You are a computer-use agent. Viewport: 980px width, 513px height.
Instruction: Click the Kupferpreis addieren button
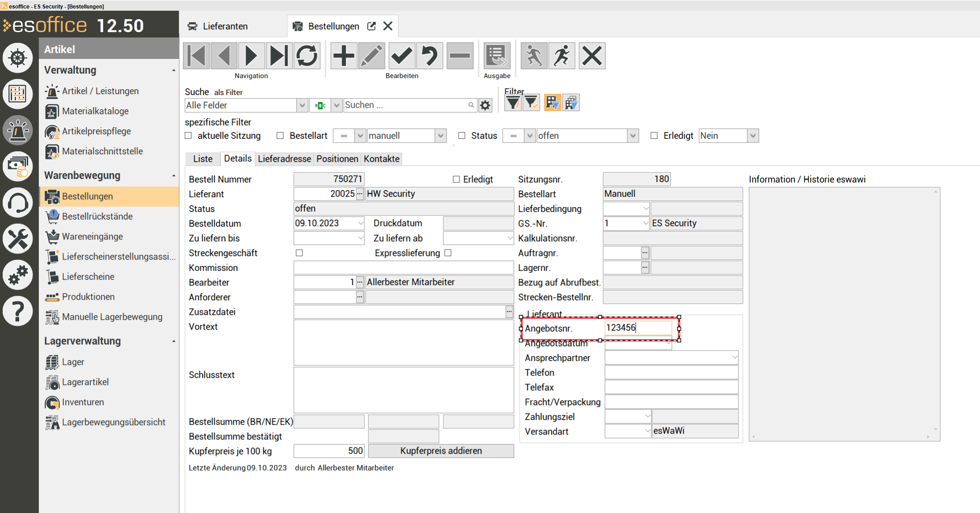point(441,451)
